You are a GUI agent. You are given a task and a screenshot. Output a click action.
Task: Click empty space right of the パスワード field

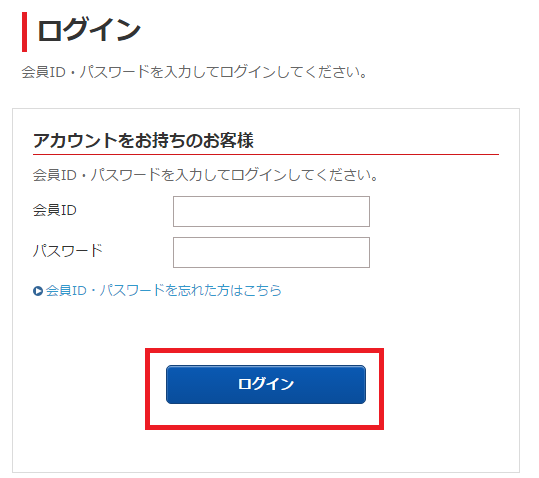coord(433,252)
